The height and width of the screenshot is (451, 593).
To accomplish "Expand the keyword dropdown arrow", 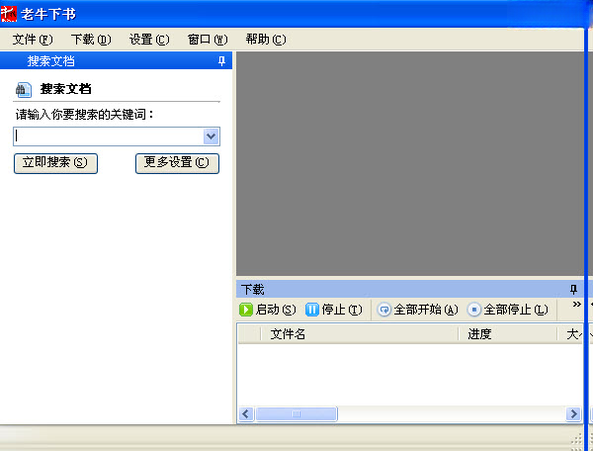I will pyautogui.click(x=211, y=136).
